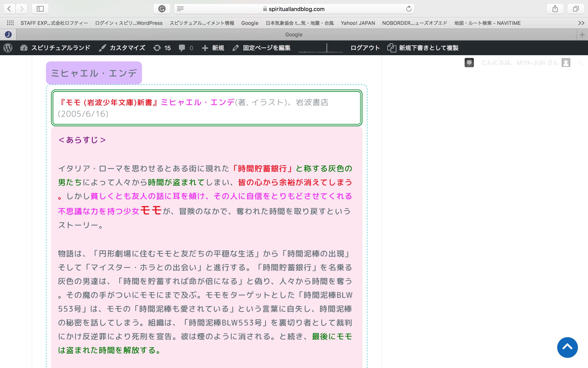The width and height of the screenshot is (588, 368).
Task: Click こんにちは、MIYA-JUN さん greeting
Action: pyautogui.click(x=520, y=63)
